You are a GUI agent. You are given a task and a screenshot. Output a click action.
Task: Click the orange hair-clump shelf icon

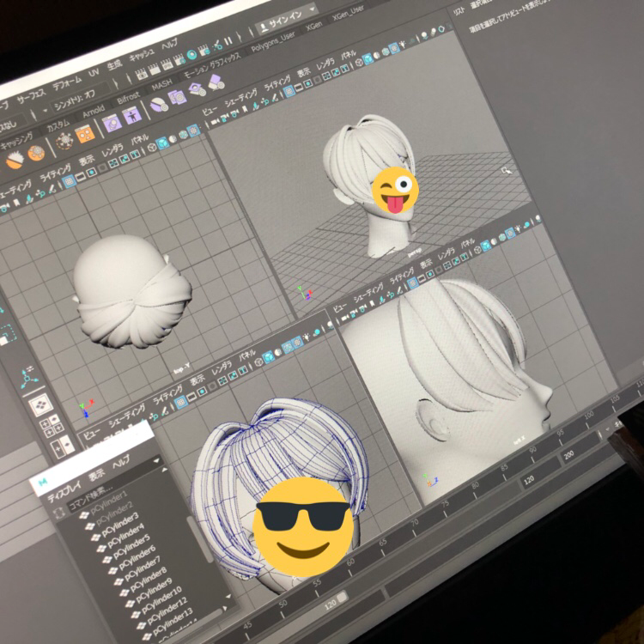tap(15, 161)
